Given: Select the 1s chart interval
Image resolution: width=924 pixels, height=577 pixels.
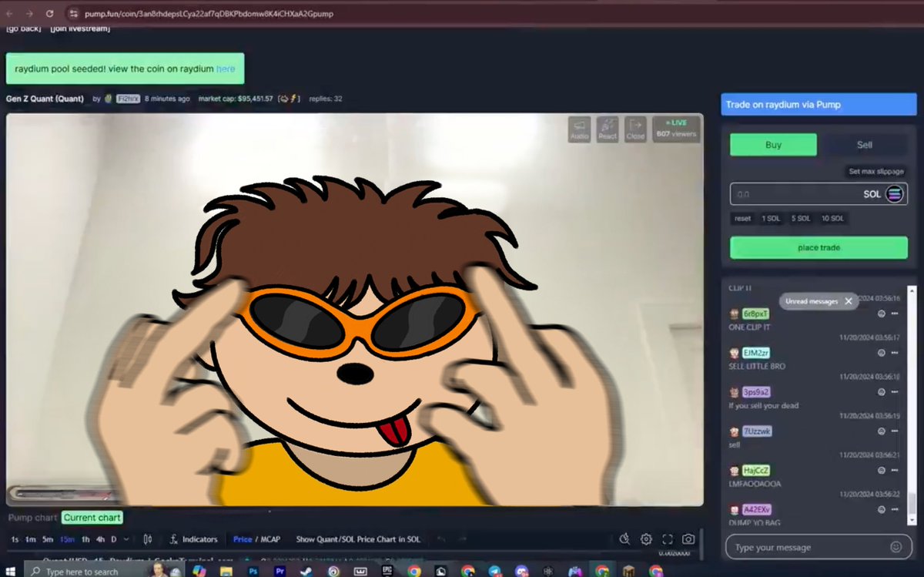Looking at the screenshot, I should click(15, 539).
